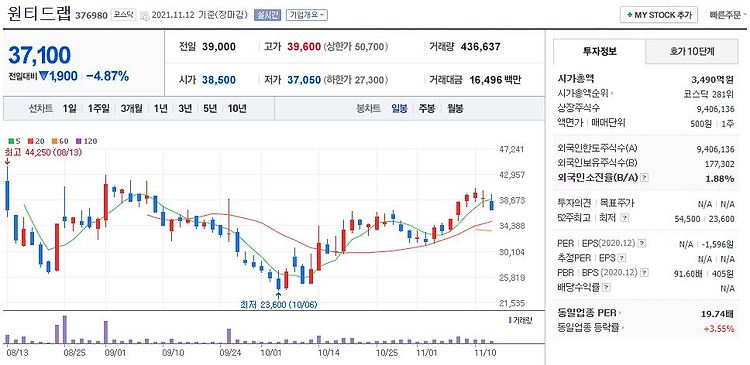Image resolution: width=750 pixels, height=365 pixels.
Task: Click 저가 value 37,050
Action: tap(304, 80)
